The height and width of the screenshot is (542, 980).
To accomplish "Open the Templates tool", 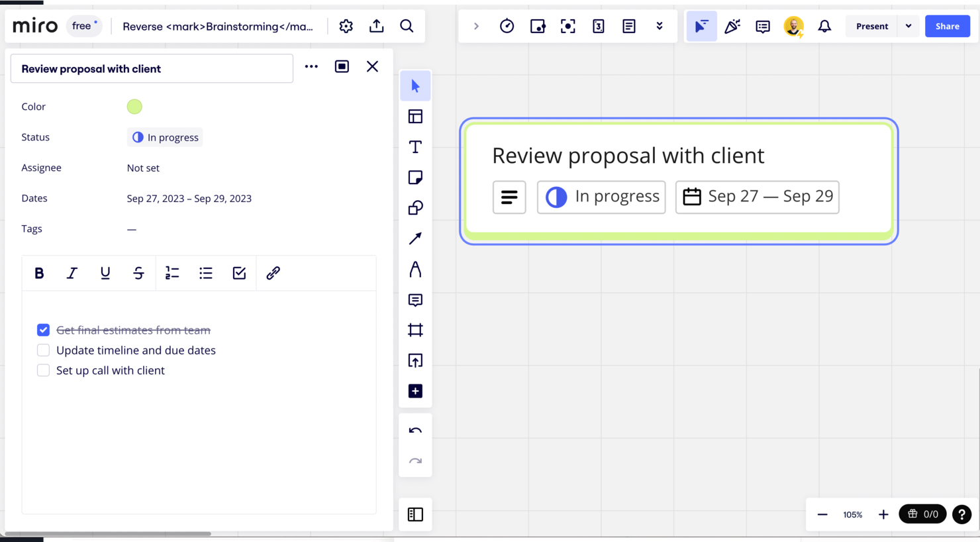I will click(x=415, y=117).
